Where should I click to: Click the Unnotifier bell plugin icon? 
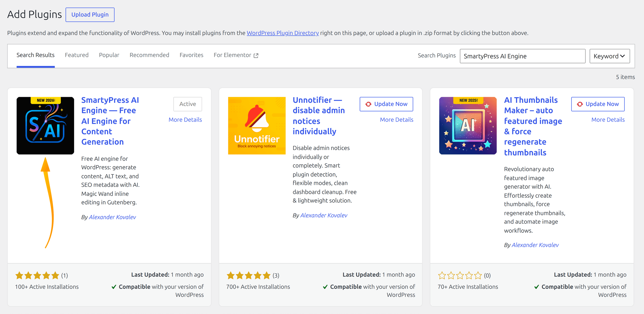tap(257, 126)
